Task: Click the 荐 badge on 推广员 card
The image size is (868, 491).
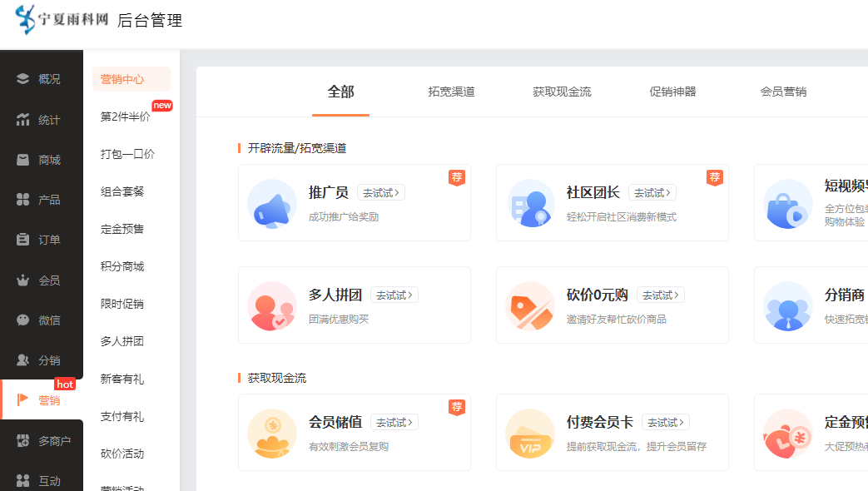Action: [457, 178]
